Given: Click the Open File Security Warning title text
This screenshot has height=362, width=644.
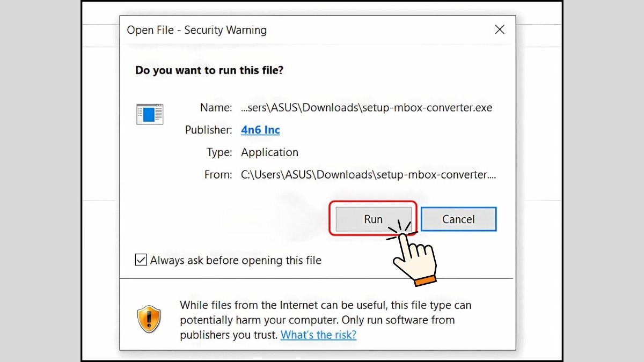Looking at the screenshot, I should click(x=197, y=30).
